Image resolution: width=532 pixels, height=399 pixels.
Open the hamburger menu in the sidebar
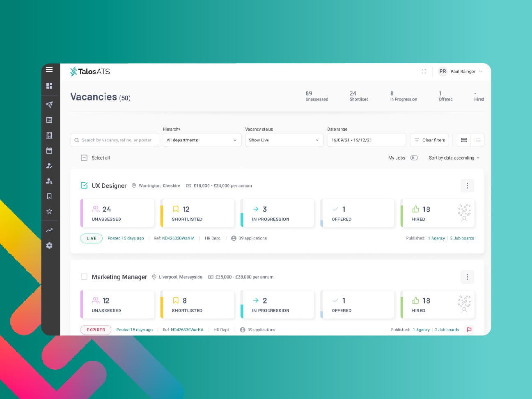tap(49, 69)
